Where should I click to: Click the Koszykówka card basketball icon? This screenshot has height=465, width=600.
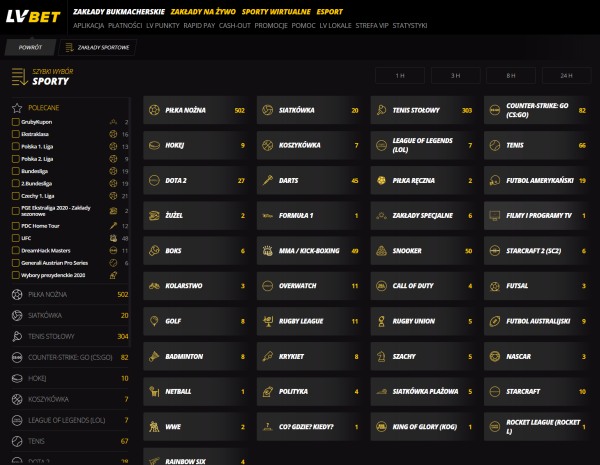pyautogui.click(x=267, y=145)
